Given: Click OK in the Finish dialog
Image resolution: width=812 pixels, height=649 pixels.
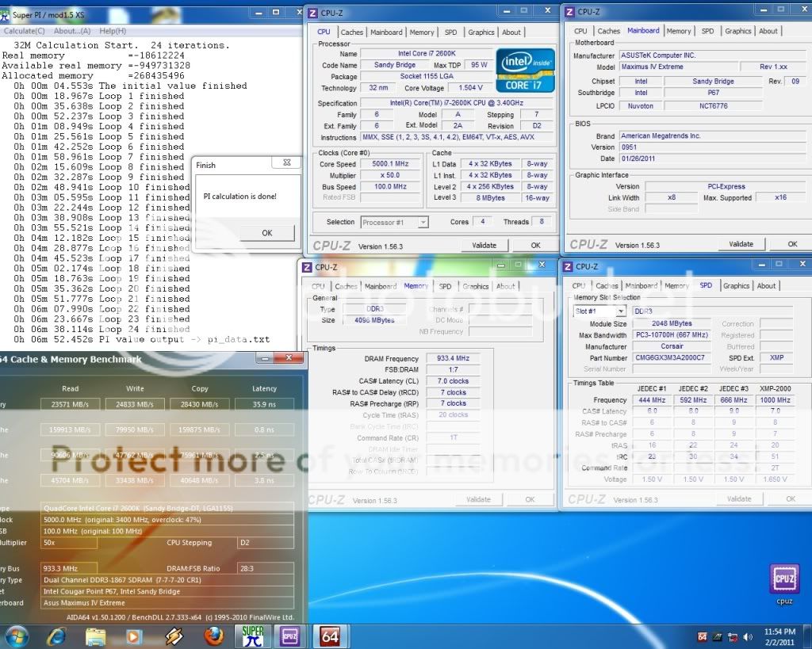Looking at the screenshot, I should point(266,233).
